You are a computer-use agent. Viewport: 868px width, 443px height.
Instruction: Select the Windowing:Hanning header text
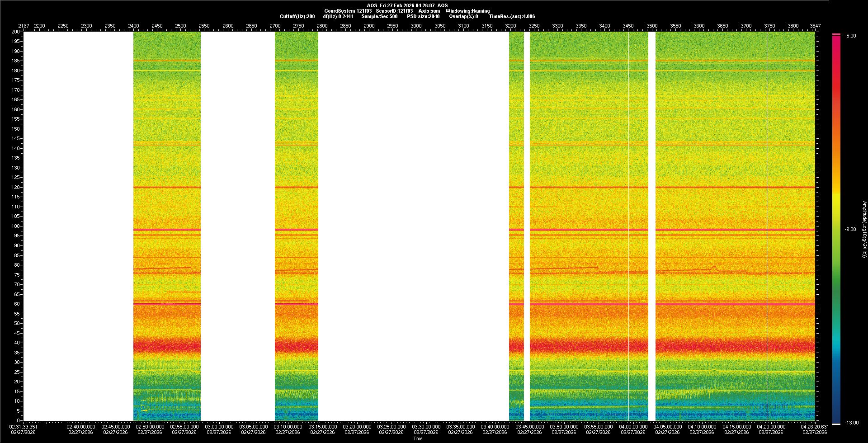click(467, 11)
